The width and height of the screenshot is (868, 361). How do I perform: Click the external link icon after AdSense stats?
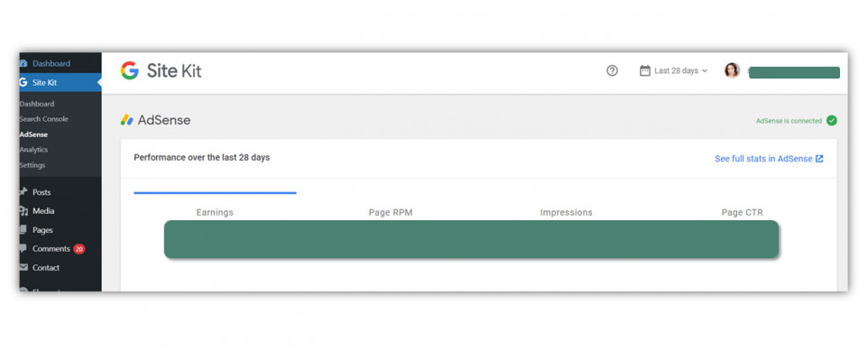819,159
